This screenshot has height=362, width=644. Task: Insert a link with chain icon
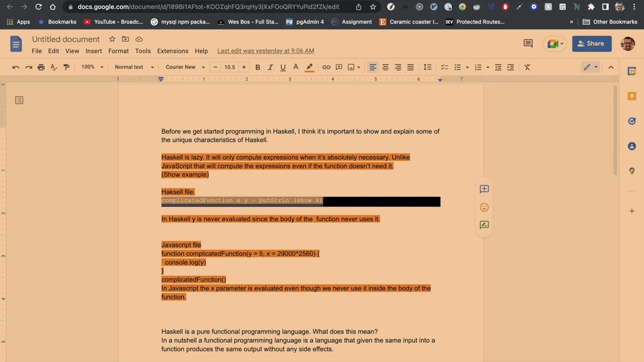[x=326, y=67]
